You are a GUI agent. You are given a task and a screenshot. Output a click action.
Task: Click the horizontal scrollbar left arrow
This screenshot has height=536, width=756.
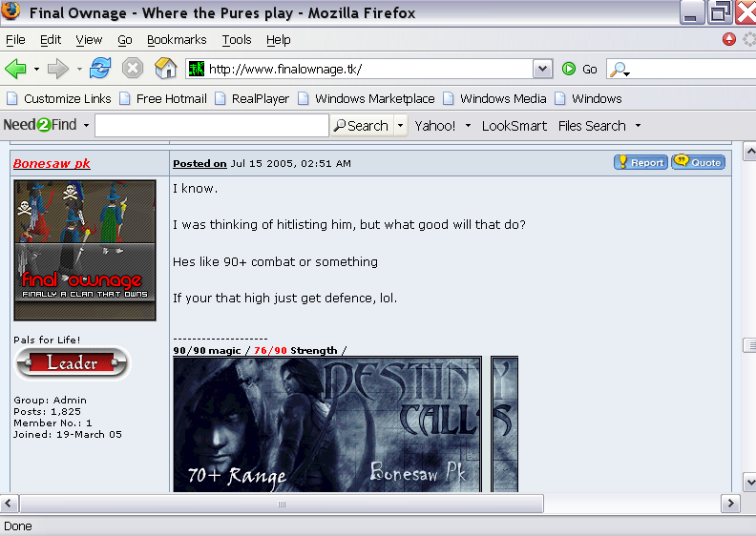[9, 504]
